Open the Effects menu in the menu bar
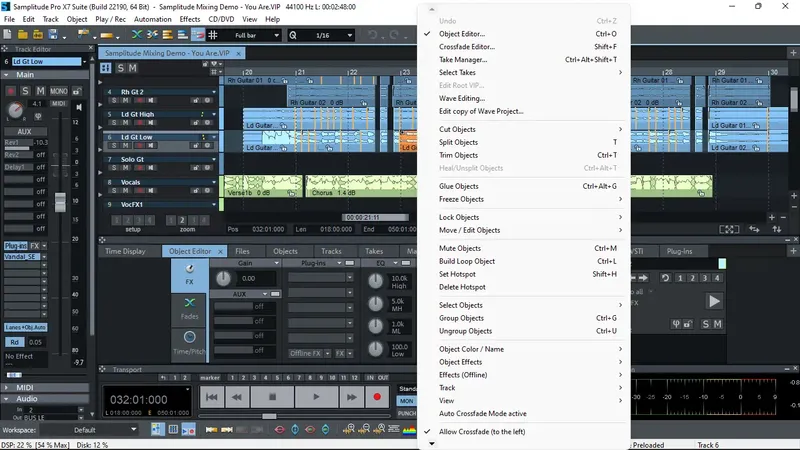Screen dimensions: 800x450 [190, 19]
